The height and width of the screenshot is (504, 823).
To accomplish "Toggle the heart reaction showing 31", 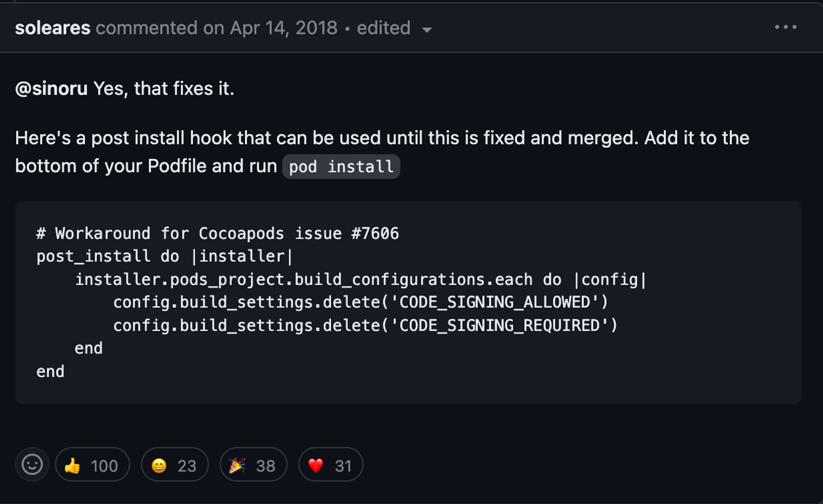I will pyautogui.click(x=331, y=465).
